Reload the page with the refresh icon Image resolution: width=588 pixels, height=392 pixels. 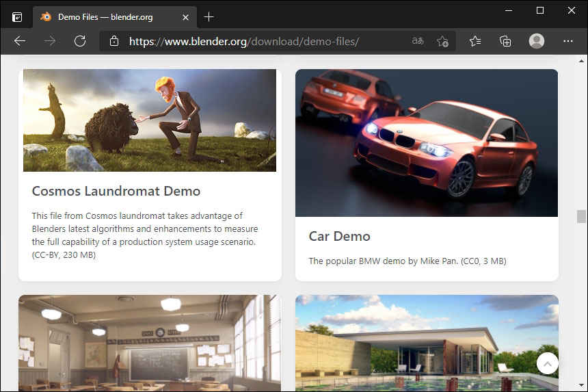click(80, 41)
